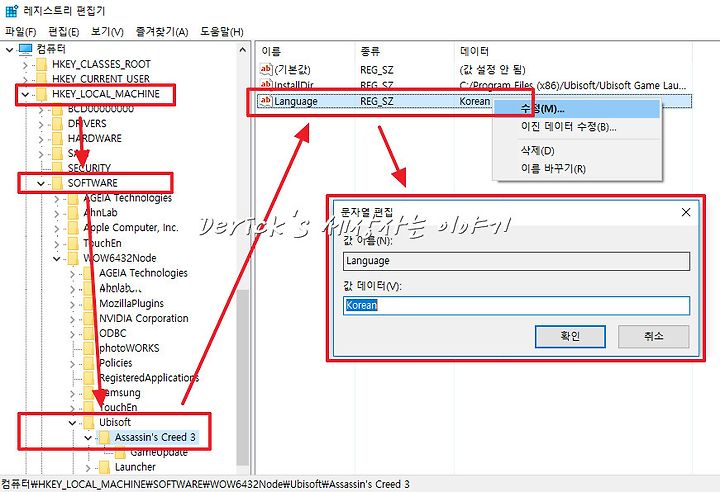The width and height of the screenshot is (720, 492).
Task: Click the WOW6432Node folder icon
Action: coord(73,258)
